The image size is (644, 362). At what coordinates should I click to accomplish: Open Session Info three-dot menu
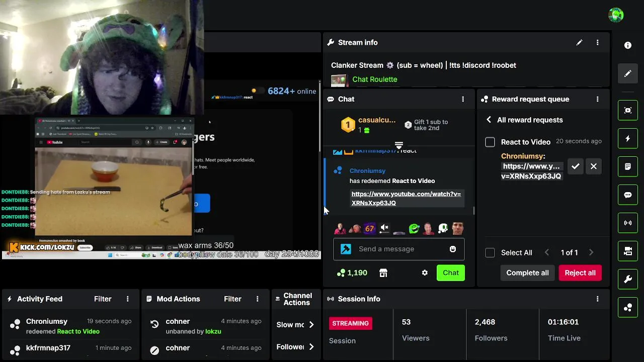[x=598, y=299]
